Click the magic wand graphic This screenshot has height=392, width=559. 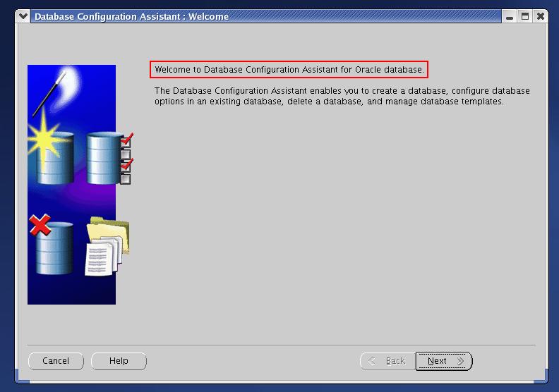click(49, 94)
